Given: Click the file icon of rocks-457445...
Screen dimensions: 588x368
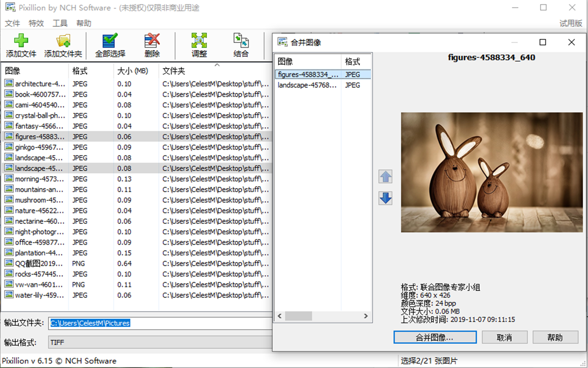Looking at the screenshot, I should click(x=9, y=274).
